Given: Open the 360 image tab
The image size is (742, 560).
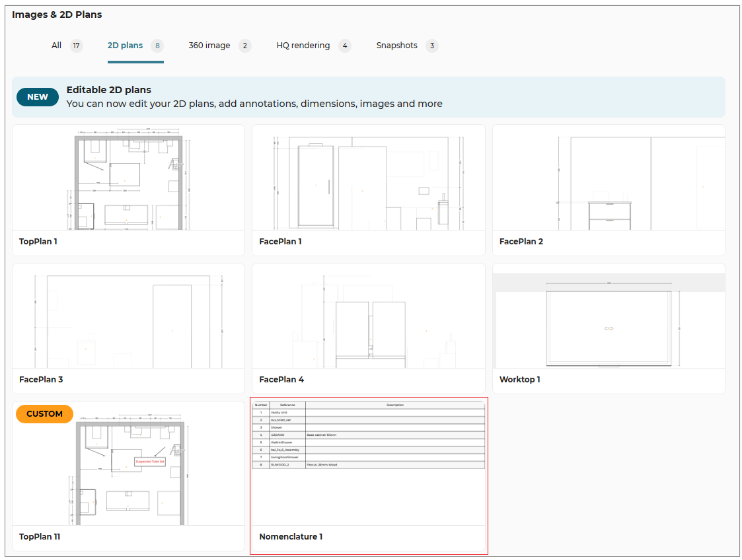Looking at the screenshot, I should coord(209,46).
